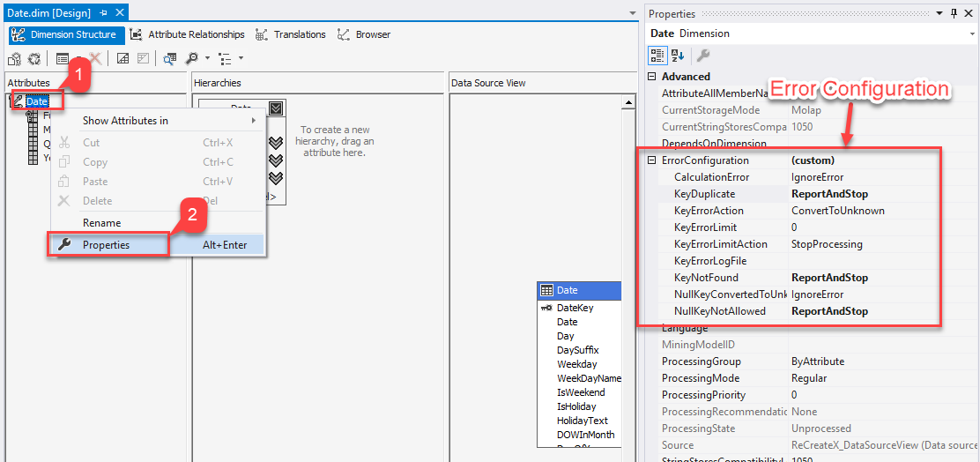This screenshot has height=462, width=980.
Task: Click the Zoom magnifier toolbar icon
Action: (192, 58)
